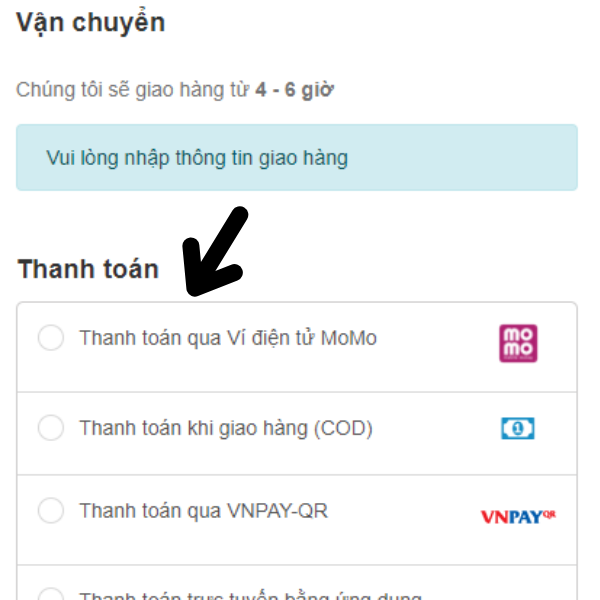Screen dimensions: 600x600
Task: Click the blue cash COD icon
Action: [x=518, y=429]
